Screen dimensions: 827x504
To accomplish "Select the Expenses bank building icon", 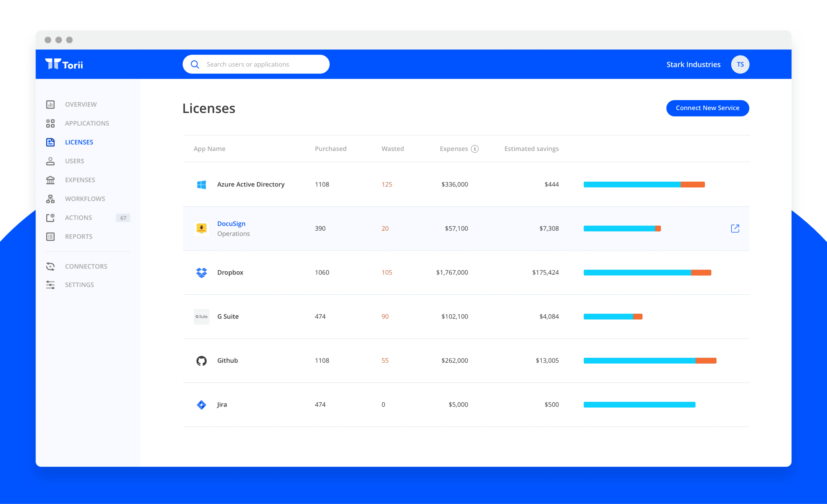I will 50,180.
